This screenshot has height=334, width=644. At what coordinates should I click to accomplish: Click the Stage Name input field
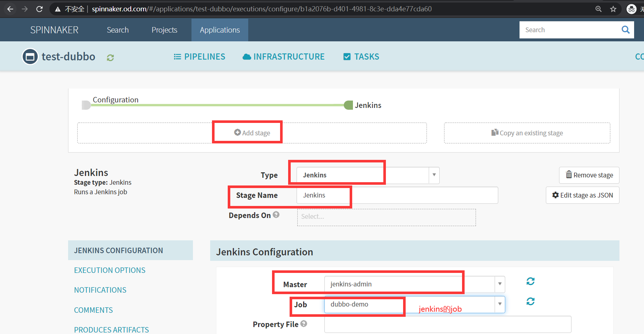397,195
